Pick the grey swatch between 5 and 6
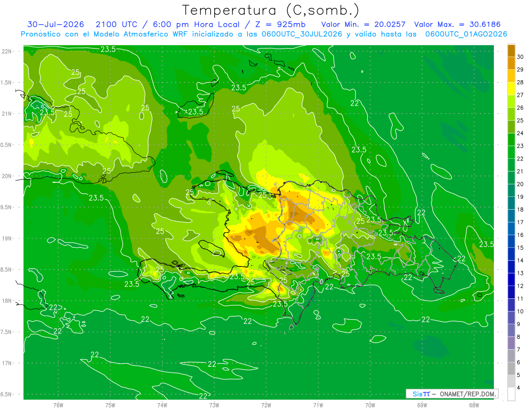Image resolution: width=532 pixels, height=411 pixels. [511, 368]
